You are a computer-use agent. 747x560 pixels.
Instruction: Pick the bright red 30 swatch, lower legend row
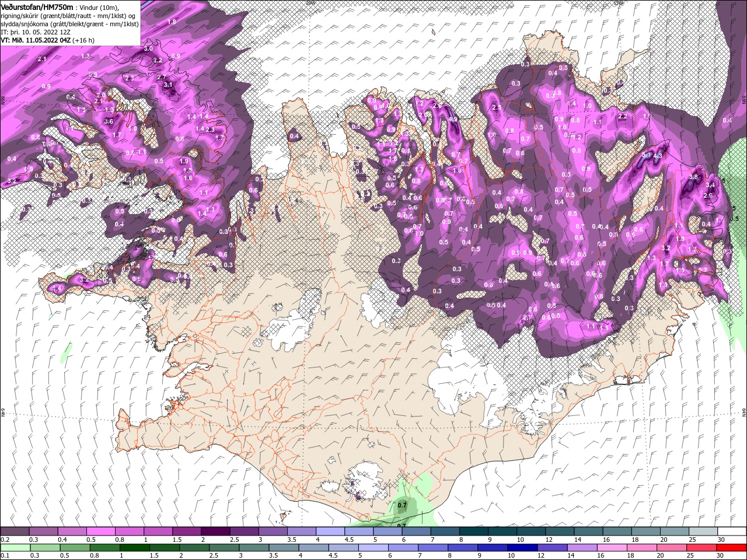click(x=731, y=548)
